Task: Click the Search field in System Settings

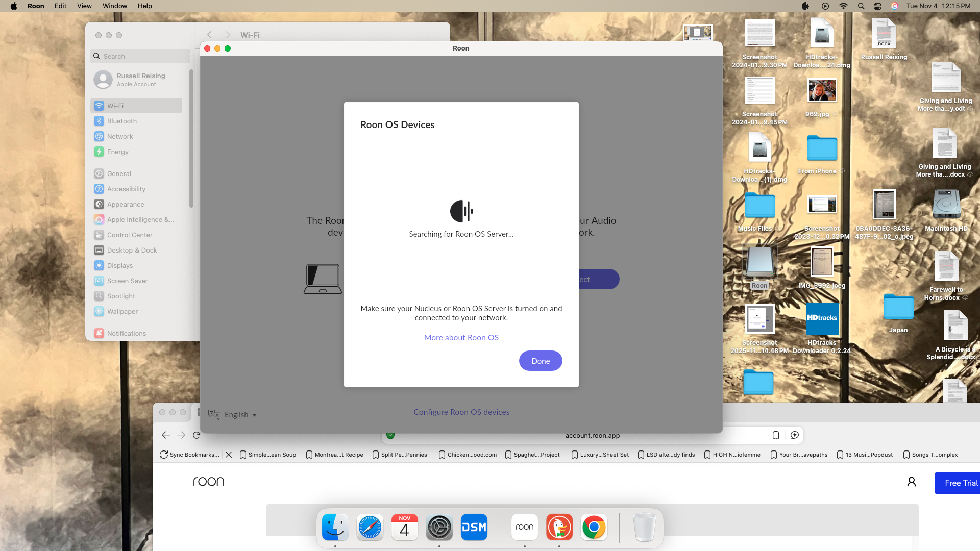Action: [x=140, y=56]
